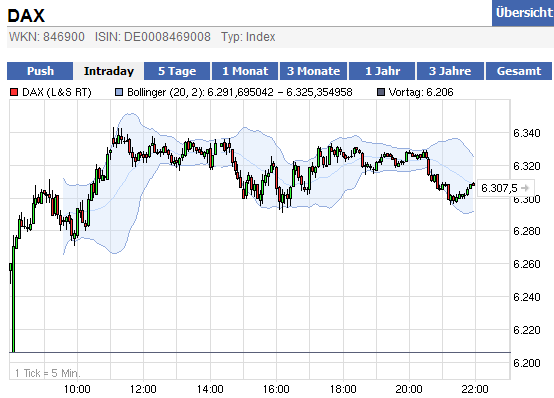Click the 20:00 time axis label
The image size is (554, 398).
point(409,389)
